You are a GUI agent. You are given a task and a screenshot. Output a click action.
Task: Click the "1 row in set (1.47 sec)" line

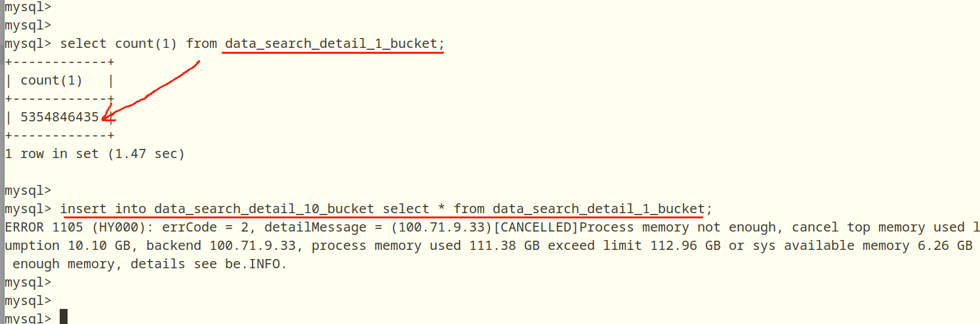pyautogui.click(x=95, y=154)
